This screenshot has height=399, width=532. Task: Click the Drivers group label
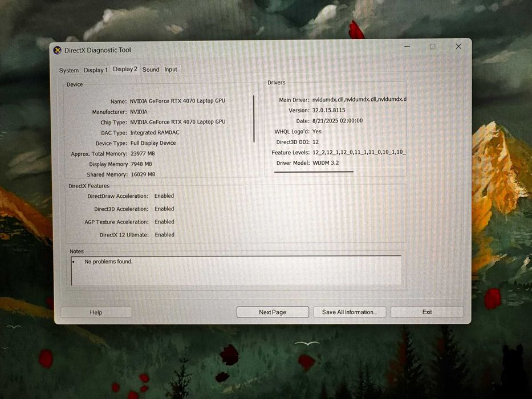277,83
